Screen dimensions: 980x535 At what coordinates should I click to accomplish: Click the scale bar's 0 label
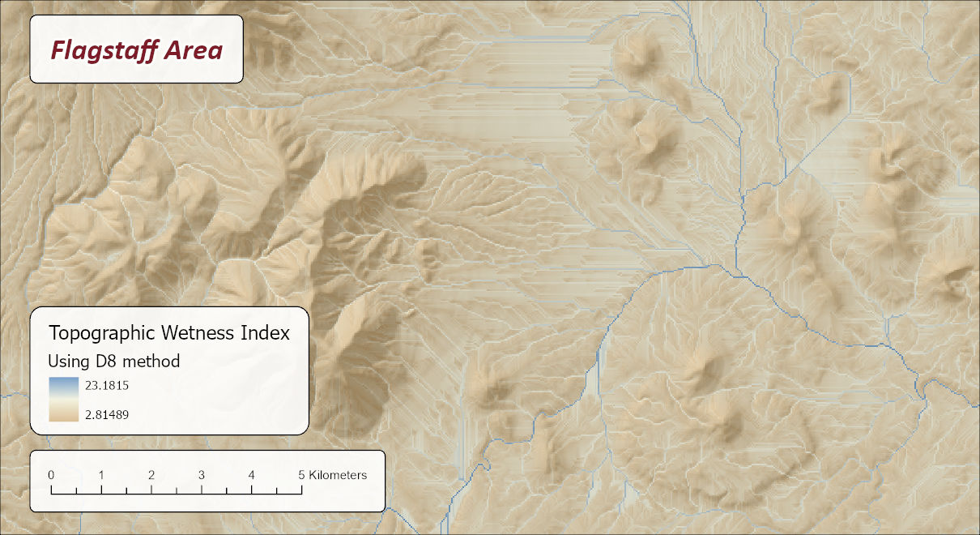(51, 475)
